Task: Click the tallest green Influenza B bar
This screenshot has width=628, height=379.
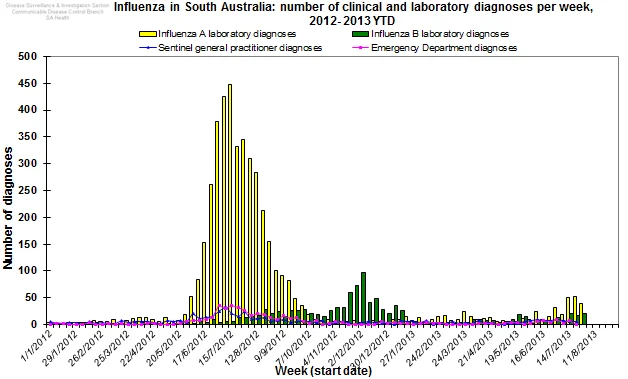Action: pyautogui.click(x=363, y=298)
